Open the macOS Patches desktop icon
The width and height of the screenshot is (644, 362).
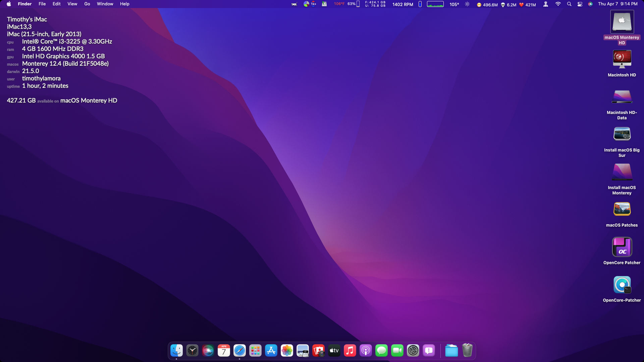tap(622, 209)
